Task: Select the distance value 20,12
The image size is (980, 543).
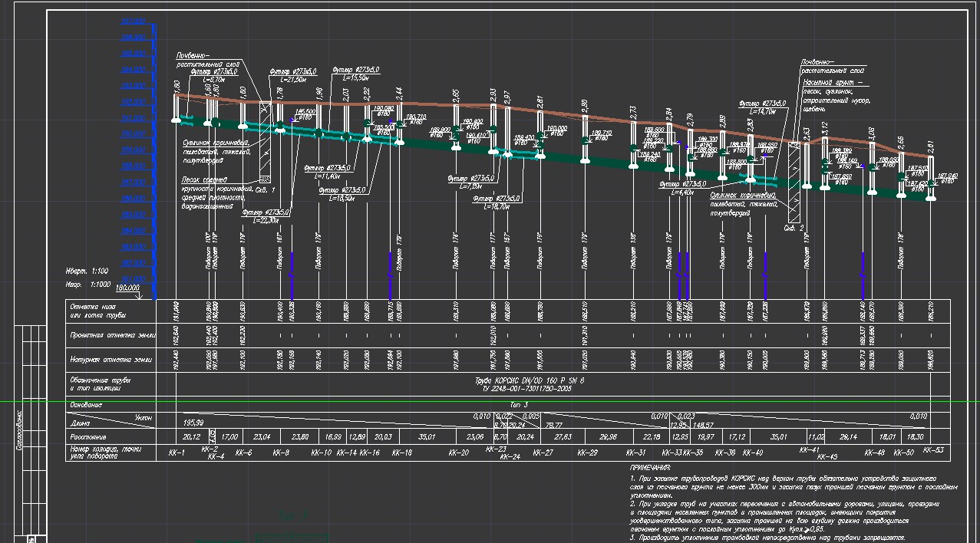Action: [x=192, y=436]
